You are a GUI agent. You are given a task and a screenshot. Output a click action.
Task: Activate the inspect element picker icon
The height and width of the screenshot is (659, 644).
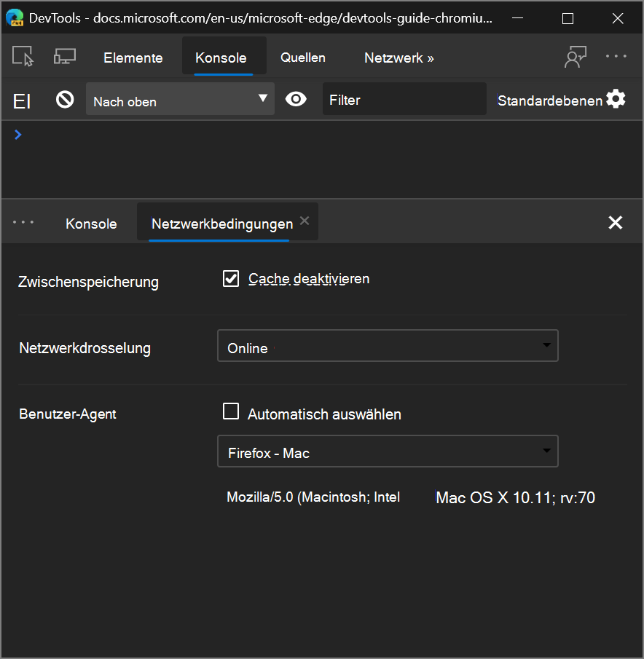click(x=23, y=57)
